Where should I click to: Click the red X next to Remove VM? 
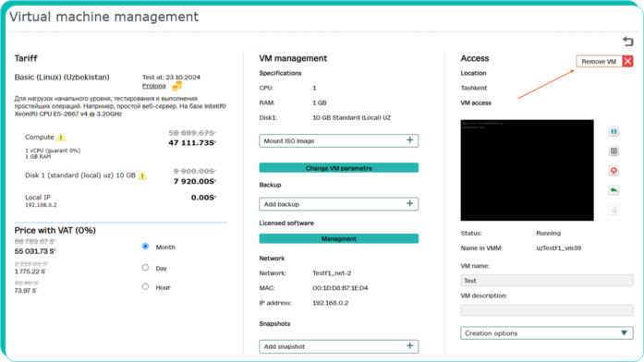click(627, 62)
